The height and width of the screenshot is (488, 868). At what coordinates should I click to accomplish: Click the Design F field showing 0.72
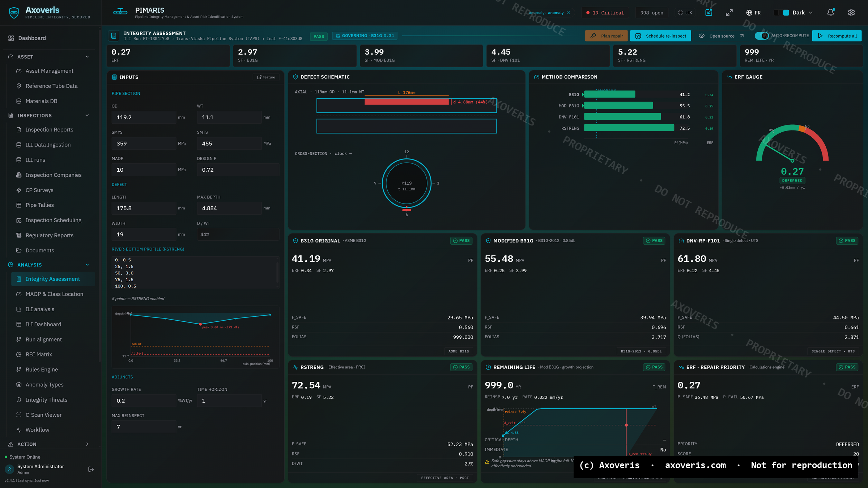coord(238,170)
